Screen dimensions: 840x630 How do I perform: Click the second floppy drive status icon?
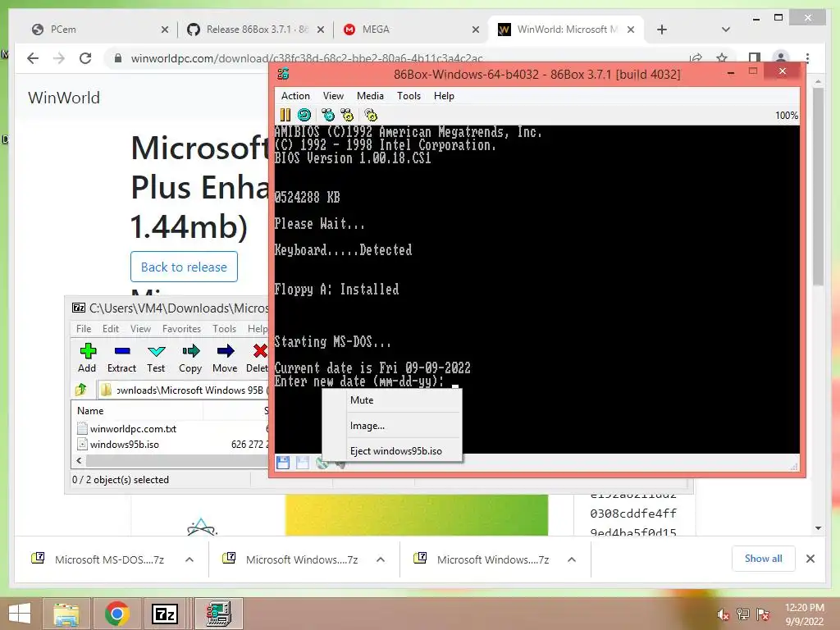(x=302, y=463)
